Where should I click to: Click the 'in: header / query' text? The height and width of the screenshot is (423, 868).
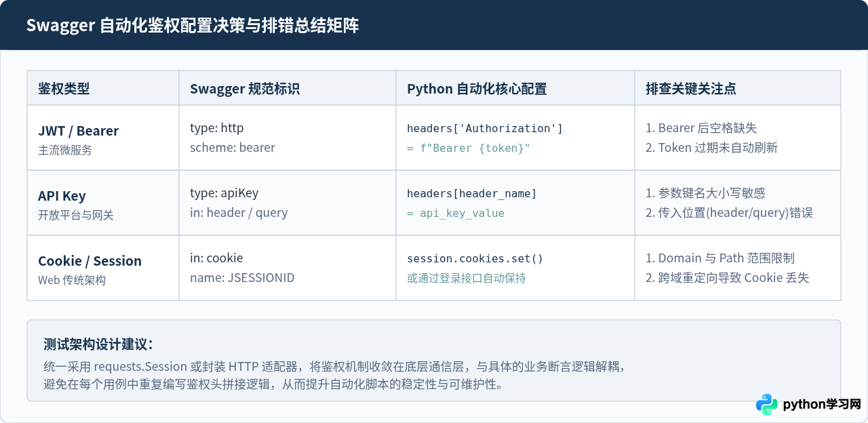click(x=239, y=212)
